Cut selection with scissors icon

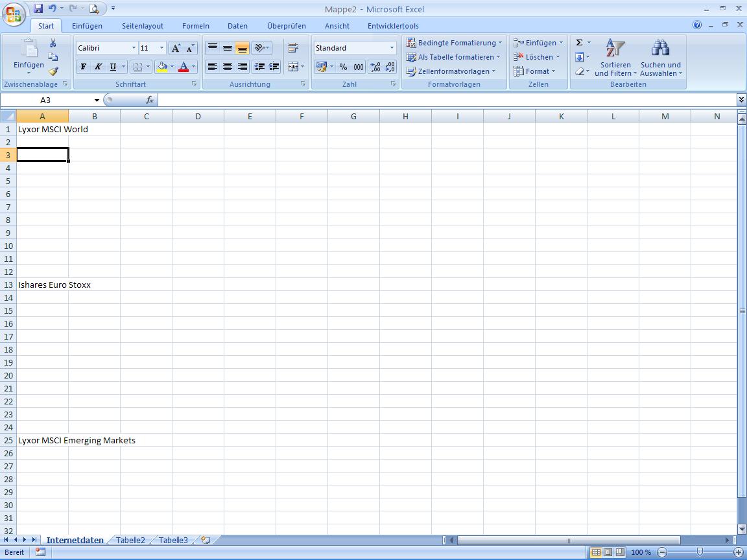point(53,43)
